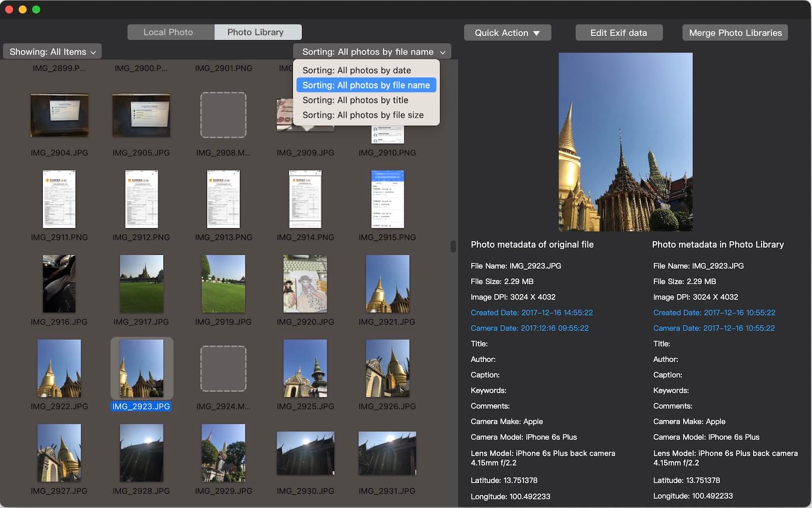Select the IMG_2927.JPG thumbnail
This screenshot has width=812, height=508.
(59, 453)
